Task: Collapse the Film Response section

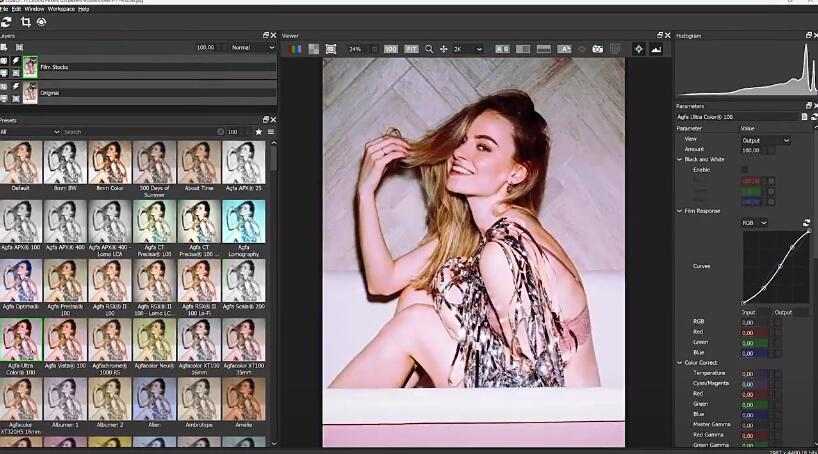Action: pos(679,211)
